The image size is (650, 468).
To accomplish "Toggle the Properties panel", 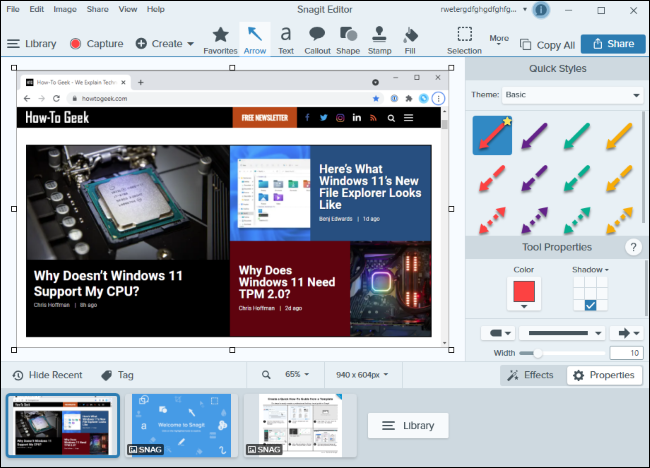I will tap(604, 375).
